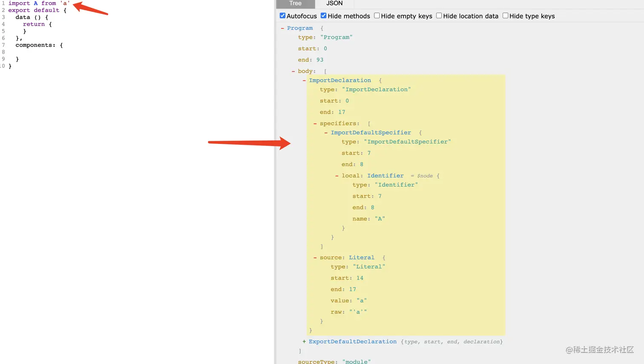Viewport: 644px width, 364px height.
Task: Select ImportDeclaration's "end: 17" row
Action: [333, 112]
